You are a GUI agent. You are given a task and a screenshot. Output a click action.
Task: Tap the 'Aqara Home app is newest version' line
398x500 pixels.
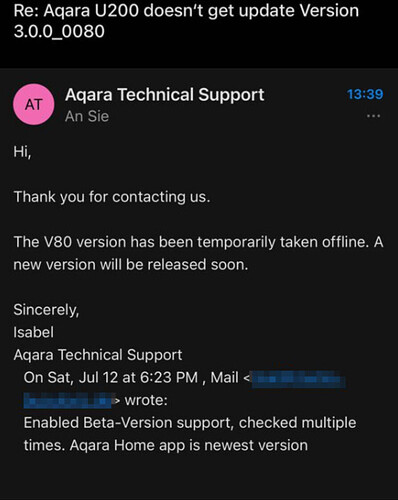[189, 446]
